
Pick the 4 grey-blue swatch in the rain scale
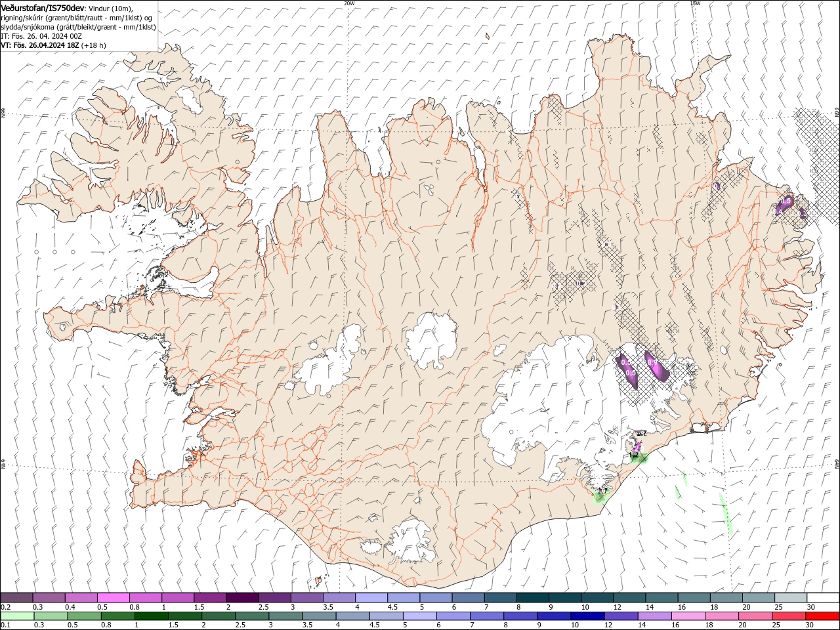point(352,616)
